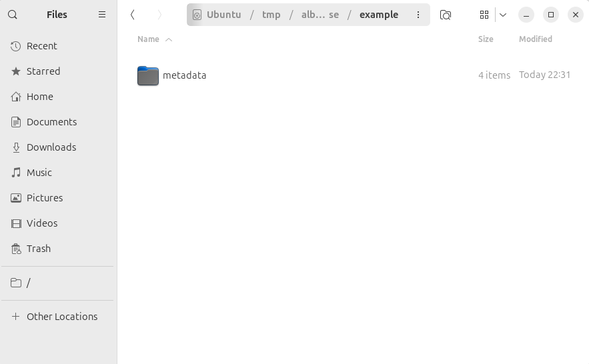Open the hamburger main menu
This screenshot has width=589, height=364.
coord(102,15)
